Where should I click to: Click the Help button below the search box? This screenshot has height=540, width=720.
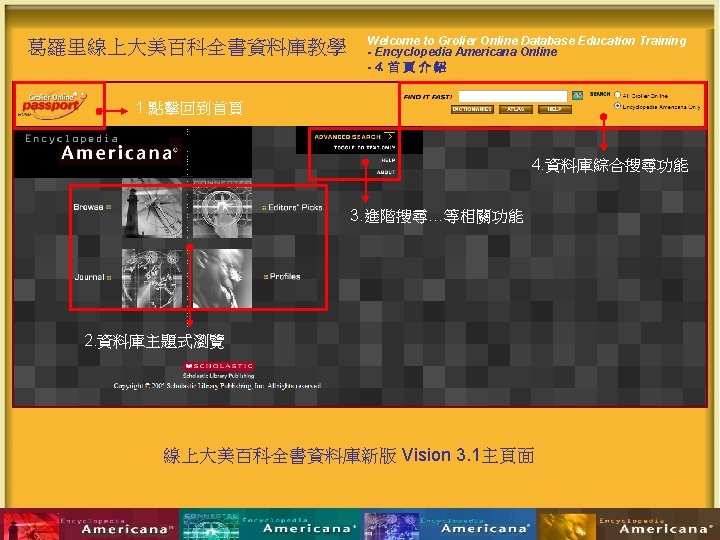[555, 109]
